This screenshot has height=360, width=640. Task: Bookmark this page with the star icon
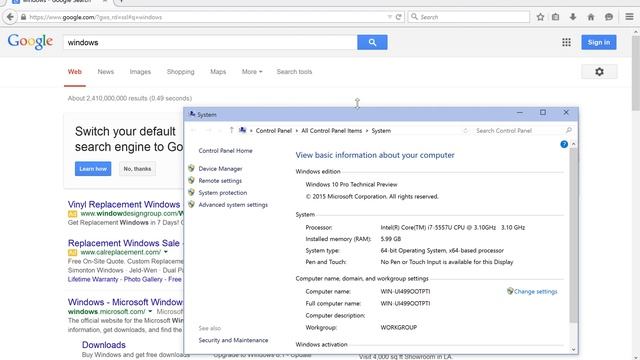(540, 17)
